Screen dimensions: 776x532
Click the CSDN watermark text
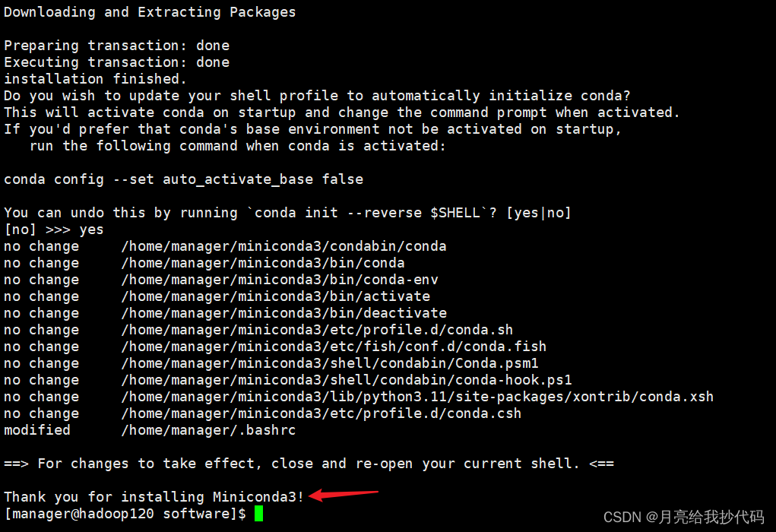pyautogui.click(x=684, y=517)
